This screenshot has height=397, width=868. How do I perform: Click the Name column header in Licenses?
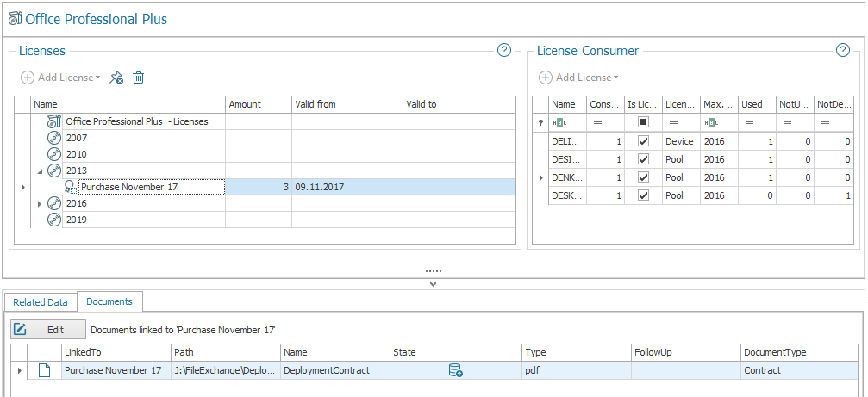[128, 104]
